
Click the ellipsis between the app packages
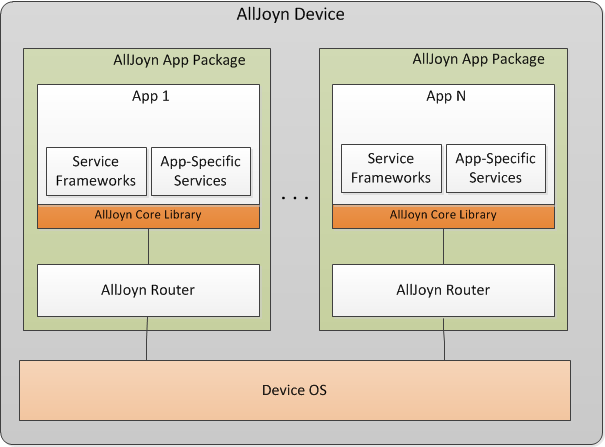[295, 198]
